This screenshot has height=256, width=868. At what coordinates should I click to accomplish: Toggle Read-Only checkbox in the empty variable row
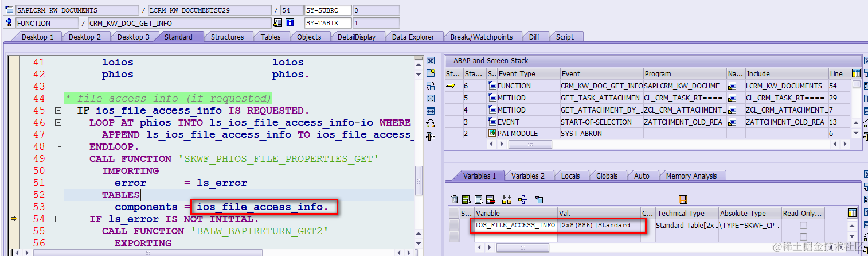point(803,236)
